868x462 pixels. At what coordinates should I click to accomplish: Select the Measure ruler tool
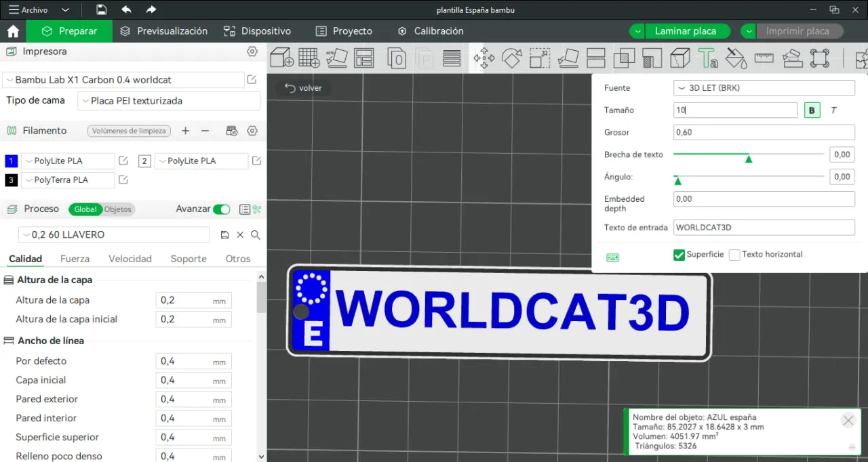pyautogui.click(x=764, y=58)
